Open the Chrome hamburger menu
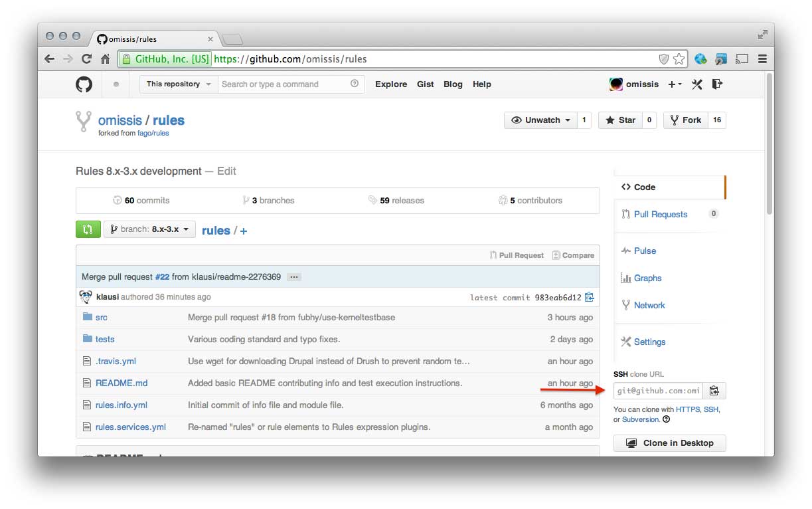 pos(762,59)
